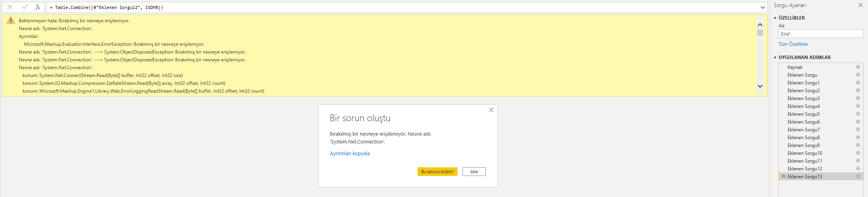868x197 pixels.
Task: Close the Sorgu Ayarları pane
Action: click(x=860, y=5)
